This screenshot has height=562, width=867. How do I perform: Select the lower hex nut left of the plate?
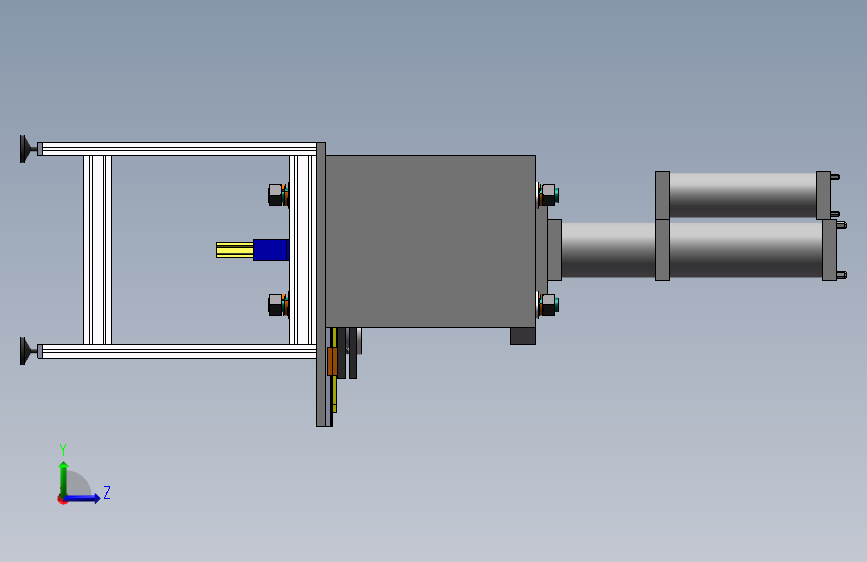275,305
